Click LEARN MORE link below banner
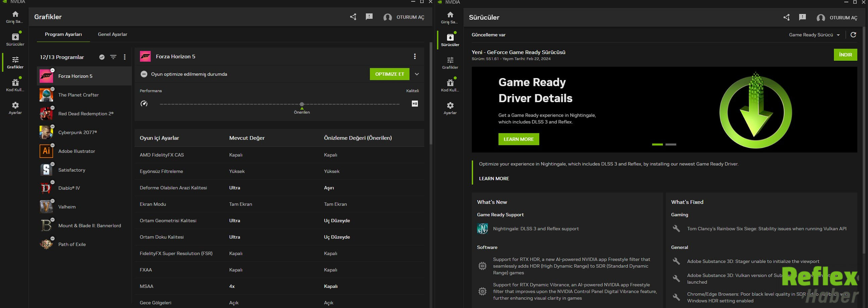This screenshot has height=308, width=868. pyautogui.click(x=494, y=179)
